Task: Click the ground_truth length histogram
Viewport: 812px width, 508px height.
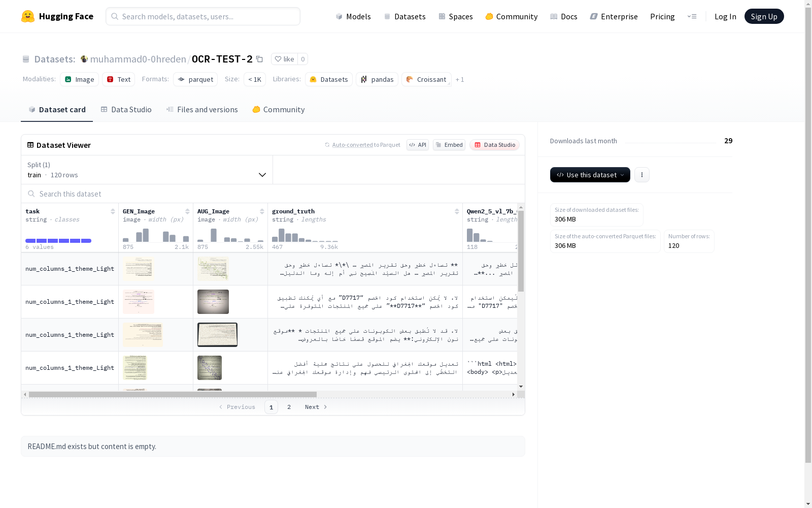Action: [305, 235]
